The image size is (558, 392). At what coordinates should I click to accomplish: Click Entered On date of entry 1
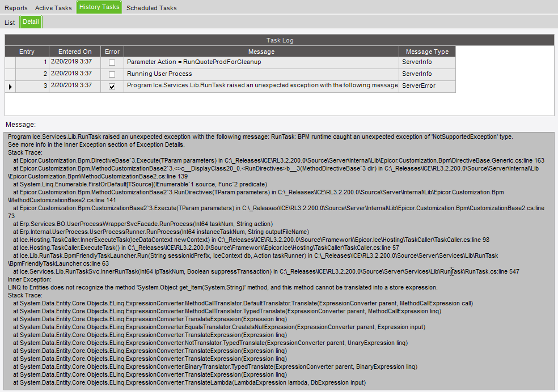tap(75, 62)
